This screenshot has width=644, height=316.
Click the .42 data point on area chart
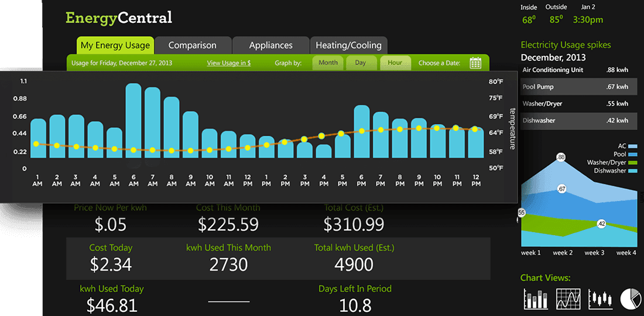pos(602,224)
